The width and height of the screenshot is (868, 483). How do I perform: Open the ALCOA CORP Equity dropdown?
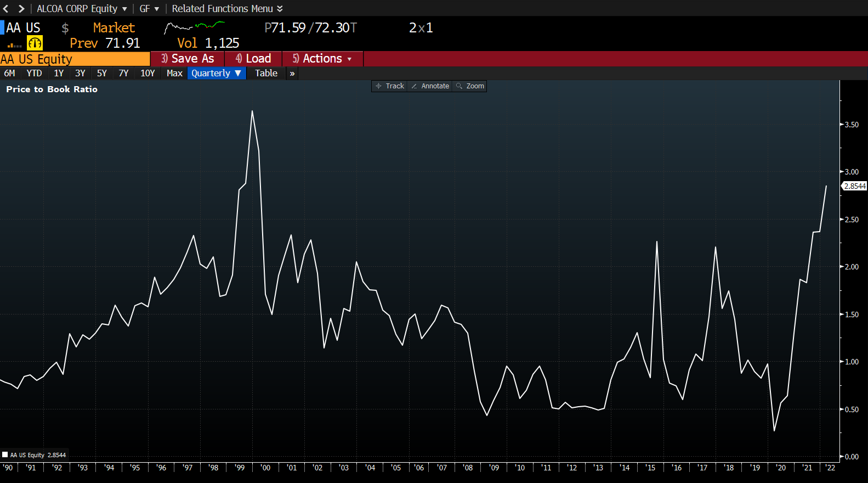tap(82, 9)
